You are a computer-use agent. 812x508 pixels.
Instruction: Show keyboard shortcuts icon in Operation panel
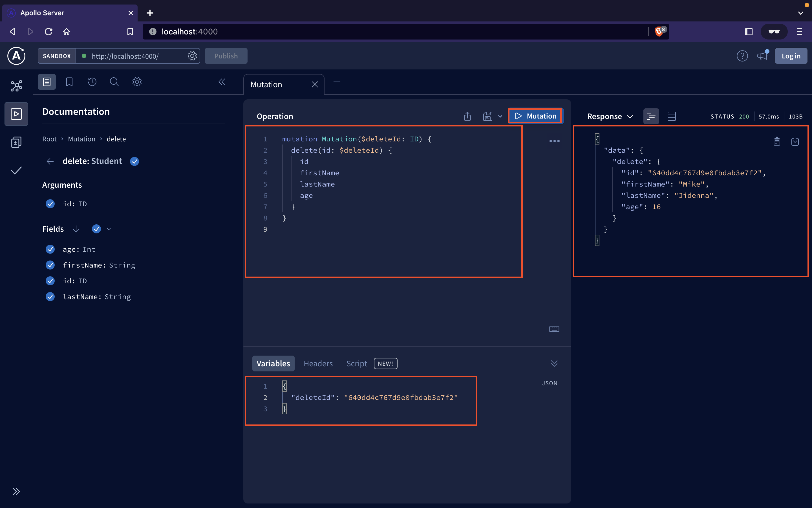(x=554, y=329)
